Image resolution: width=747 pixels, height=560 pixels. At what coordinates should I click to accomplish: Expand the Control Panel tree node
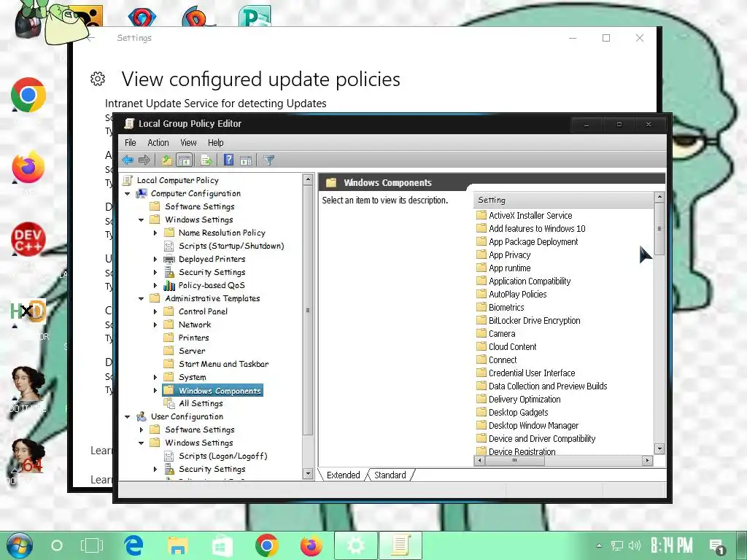(x=155, y=311)
